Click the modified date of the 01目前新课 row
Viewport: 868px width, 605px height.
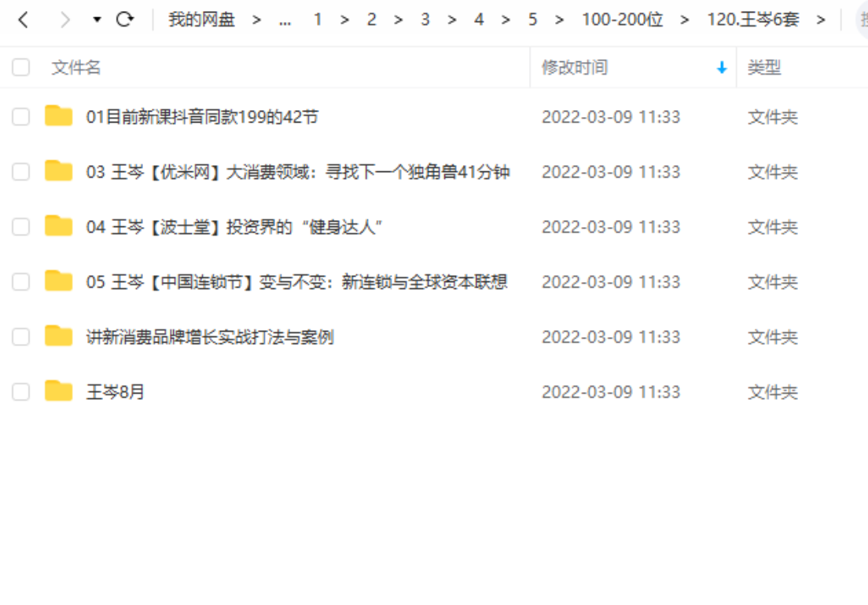[611, 117]
